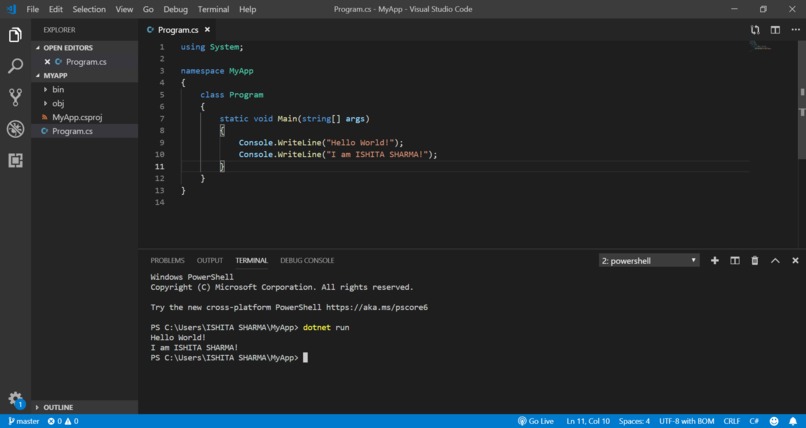Image resolution: width=806 pixels, height=428 pixels.
Task: Collapse the Open Editors section
Action: click(x=85, y=48)
